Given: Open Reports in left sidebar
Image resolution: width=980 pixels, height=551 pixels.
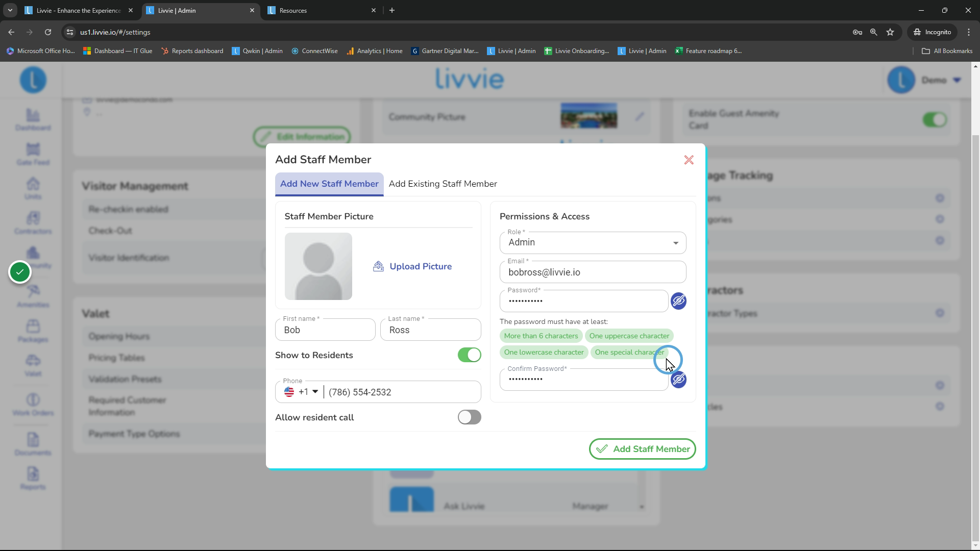Looking at the screenshot, I should tap(33, 479).
